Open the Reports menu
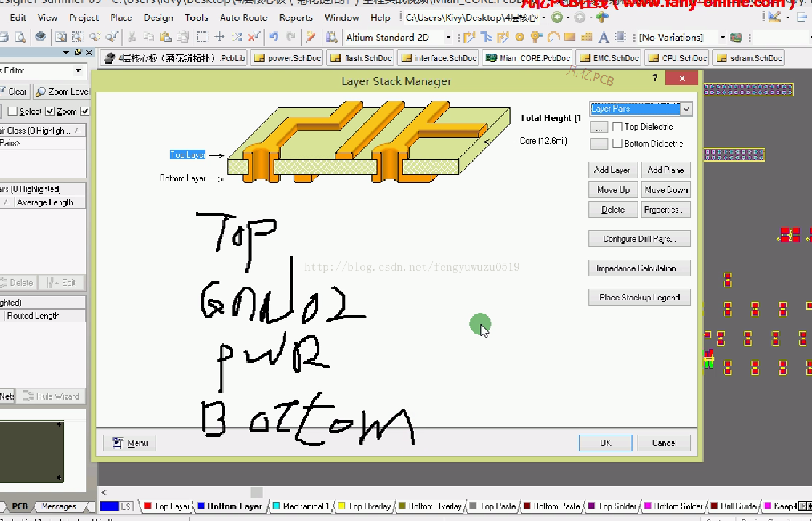812x521 pixels. [296, 18]
